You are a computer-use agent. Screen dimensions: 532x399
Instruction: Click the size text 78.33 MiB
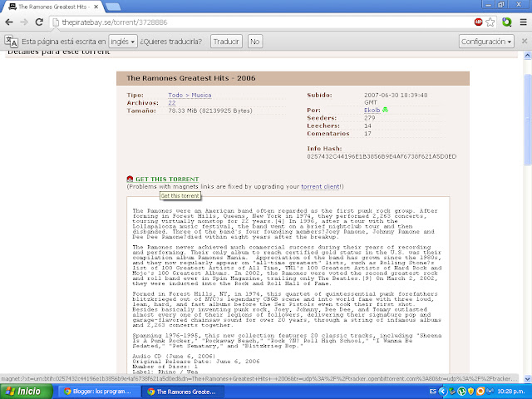(210, 111)
